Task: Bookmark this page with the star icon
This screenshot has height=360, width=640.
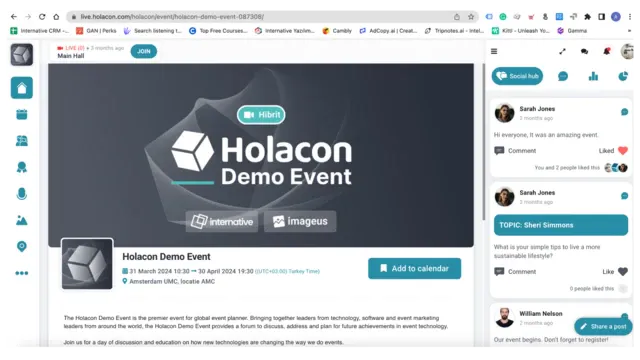Action: click(471, 17)
